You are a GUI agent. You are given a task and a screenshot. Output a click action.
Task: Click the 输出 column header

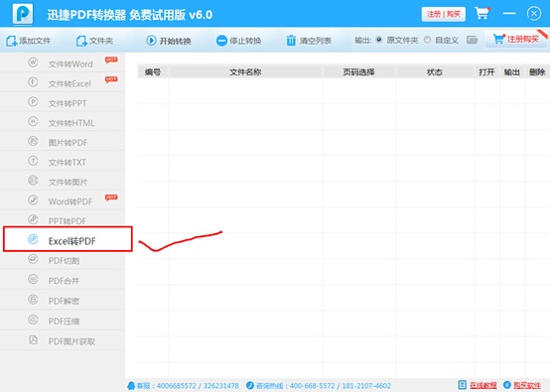(x=511, y=71)
